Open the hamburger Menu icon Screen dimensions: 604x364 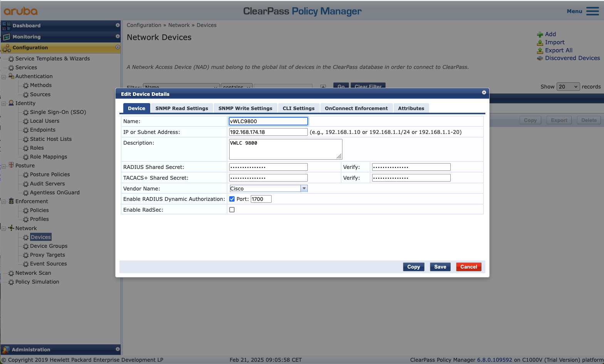592,11
